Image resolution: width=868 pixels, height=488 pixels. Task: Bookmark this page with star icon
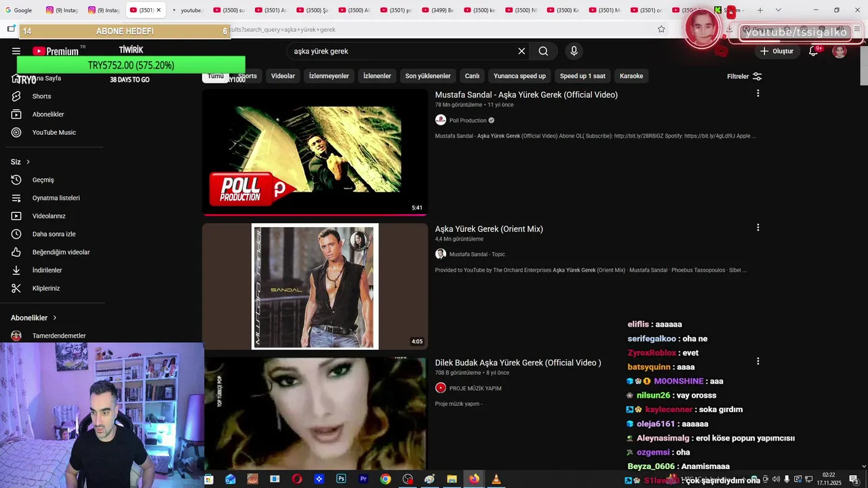point(661,29)
